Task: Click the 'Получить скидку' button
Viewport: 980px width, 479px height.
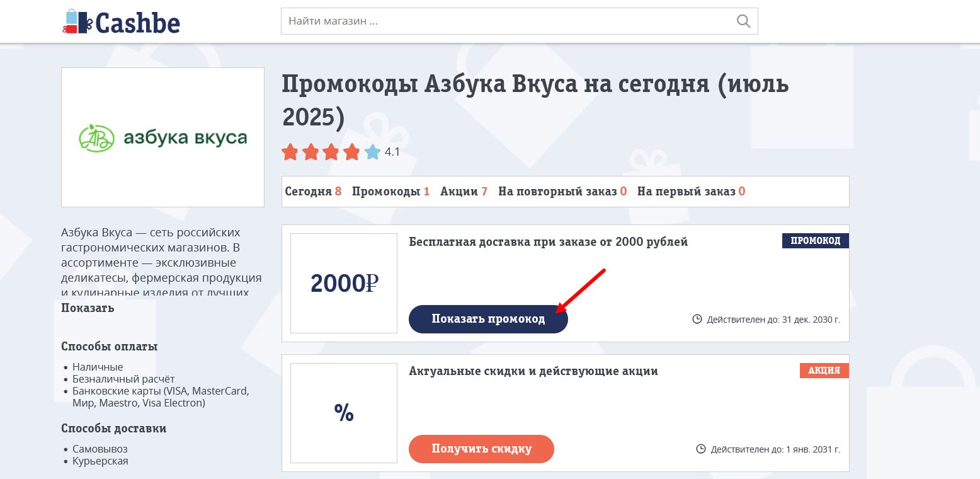Action: pos(481,449)
